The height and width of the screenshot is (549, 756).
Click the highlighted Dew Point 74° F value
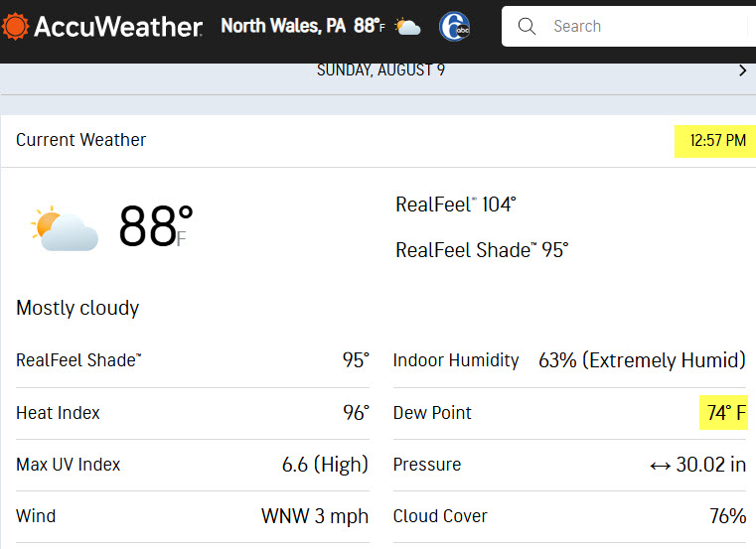tap(723, 413)
